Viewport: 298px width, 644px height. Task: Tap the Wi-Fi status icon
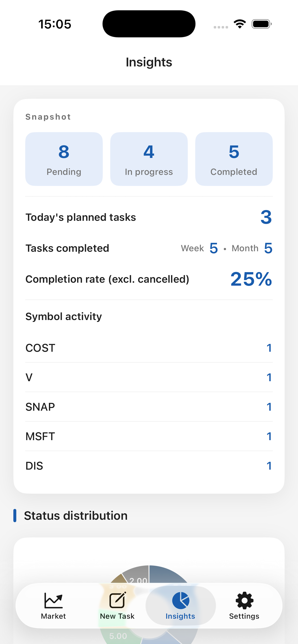click(x=240, y=24)
